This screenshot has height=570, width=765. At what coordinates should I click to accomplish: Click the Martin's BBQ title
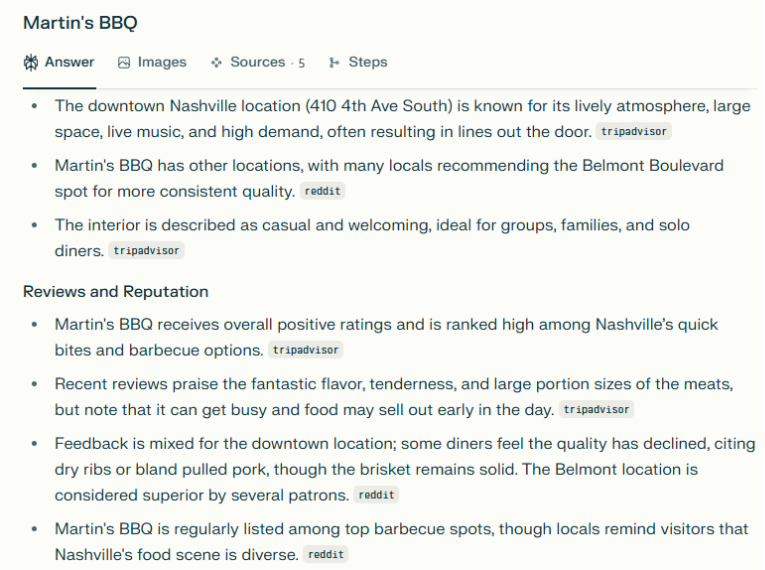point(80,22)
